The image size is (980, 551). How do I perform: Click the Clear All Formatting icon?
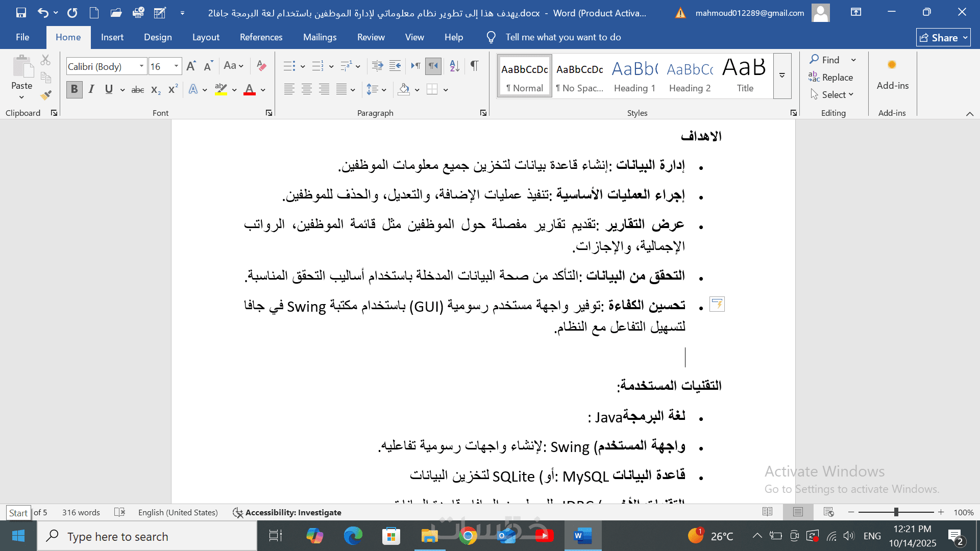[261, 66]
